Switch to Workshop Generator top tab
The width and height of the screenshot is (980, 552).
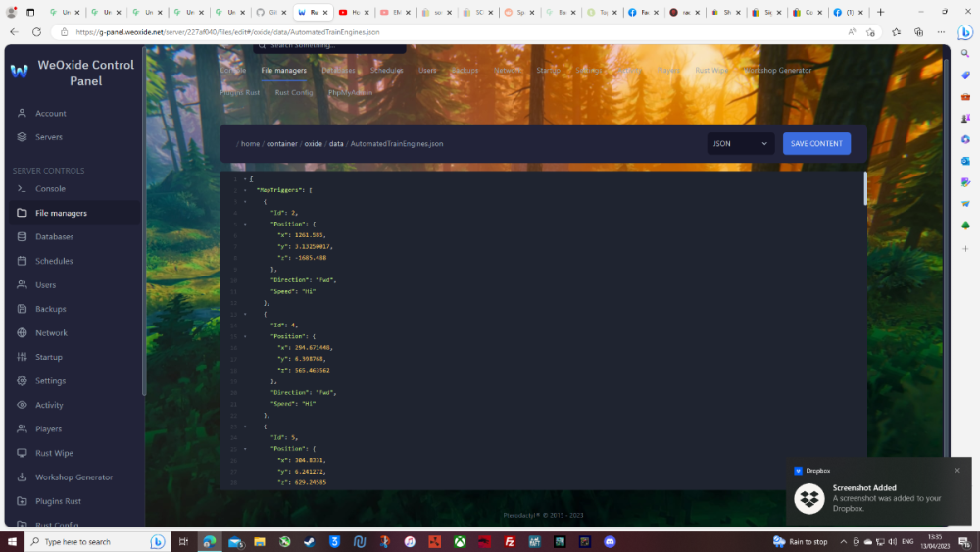777,70
